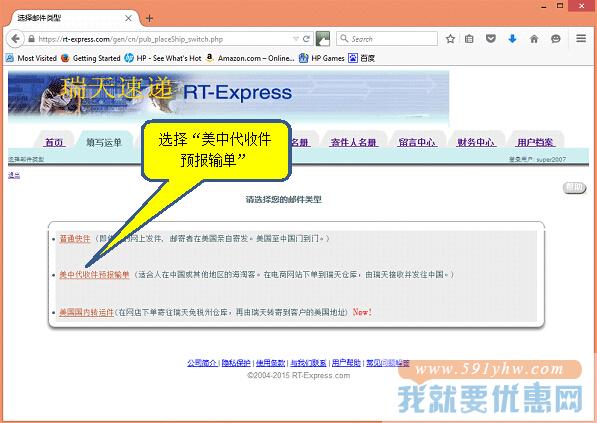Viewport: 597px width, 423px height.
Task: Open the 财务中心 tab
Action: pyautogui.click(x=476, y=142)
